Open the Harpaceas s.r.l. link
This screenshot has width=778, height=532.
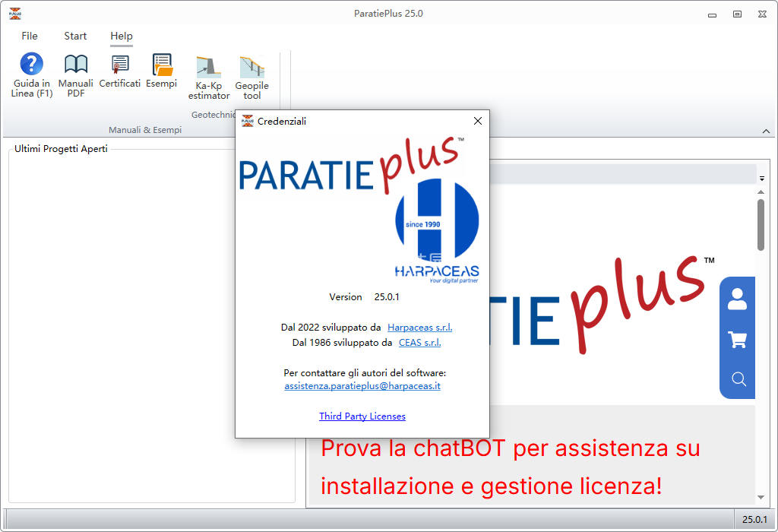419,327
